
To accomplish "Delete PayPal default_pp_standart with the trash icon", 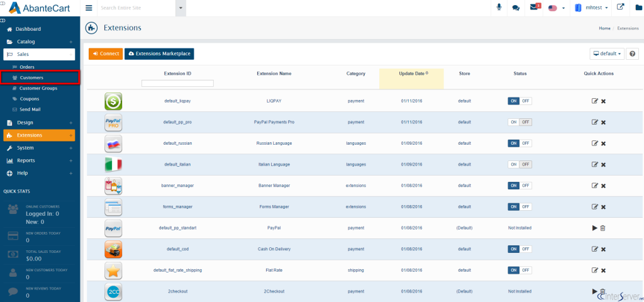I will (603, 228).
